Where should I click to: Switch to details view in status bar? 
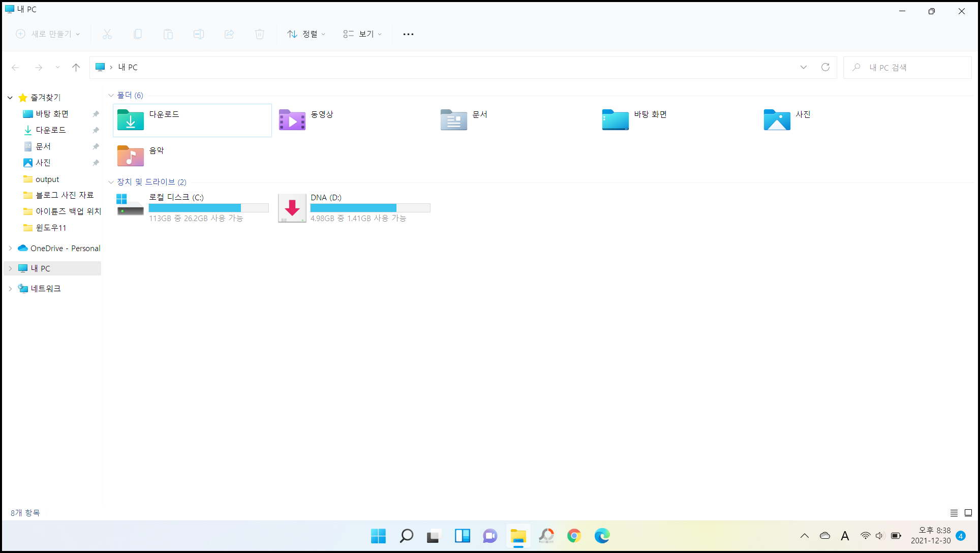click(x=954, y=513)
